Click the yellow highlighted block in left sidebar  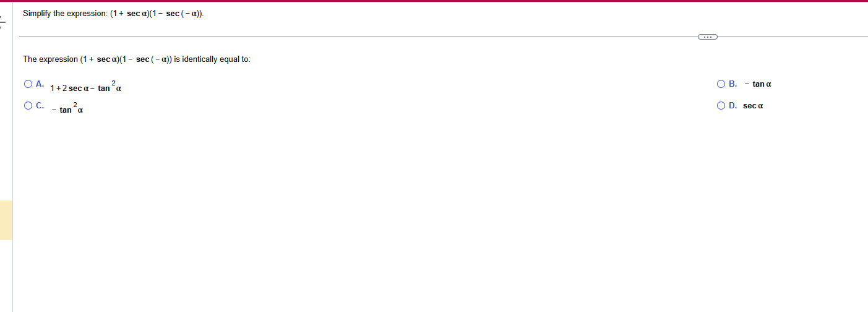(6, 220)
